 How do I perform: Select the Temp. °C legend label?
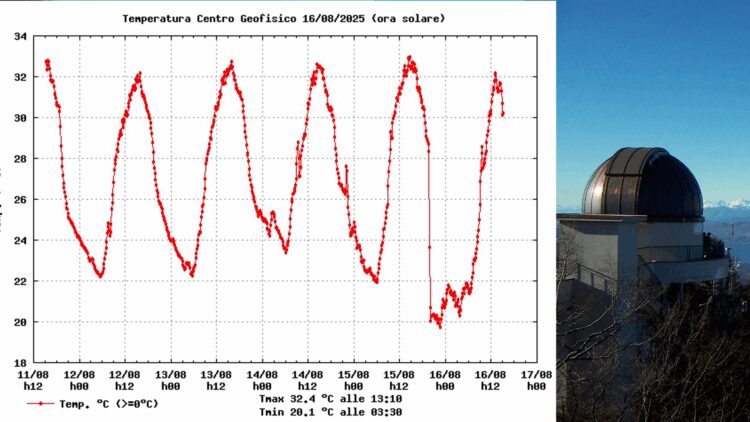109,404
